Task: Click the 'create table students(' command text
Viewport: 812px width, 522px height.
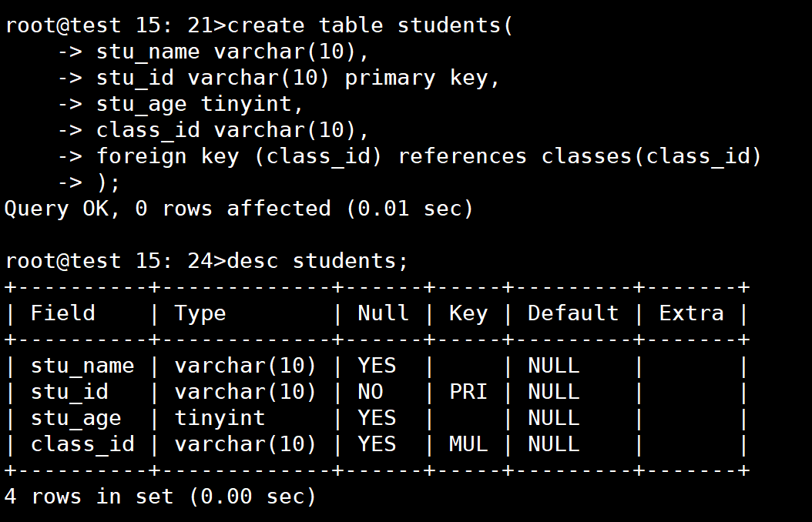Action: [370, 25]
